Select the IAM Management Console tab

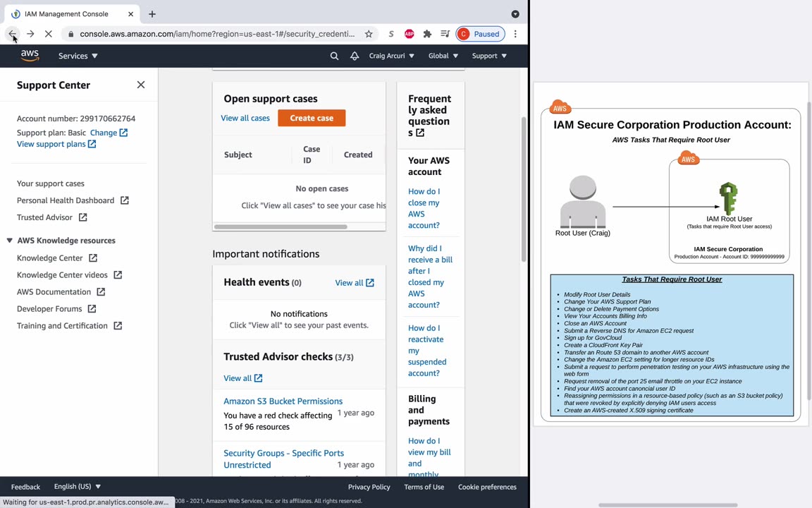tap(73, 14)
